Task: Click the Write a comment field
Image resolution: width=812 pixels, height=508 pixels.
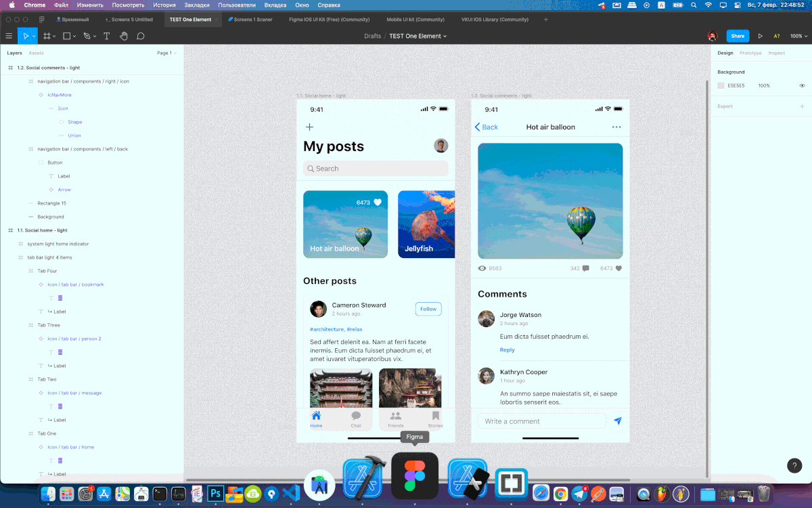Action: point(541,421)
